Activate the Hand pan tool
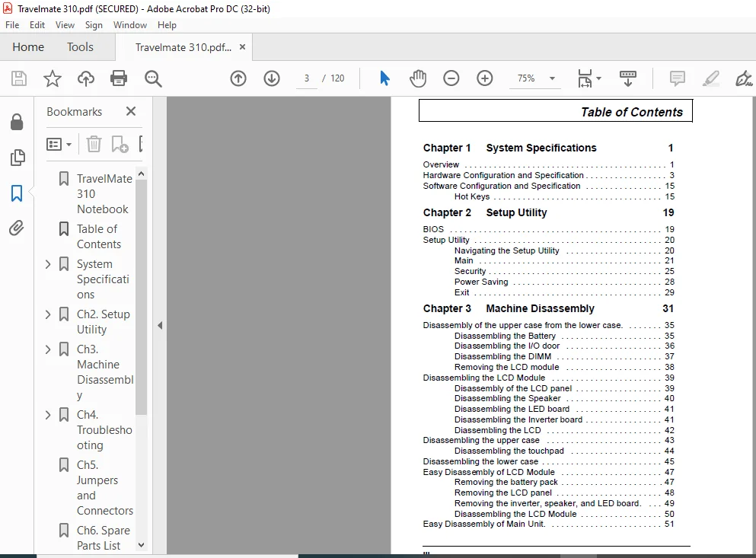The height and width of the screenshot is (558, 756). point(418,78)
